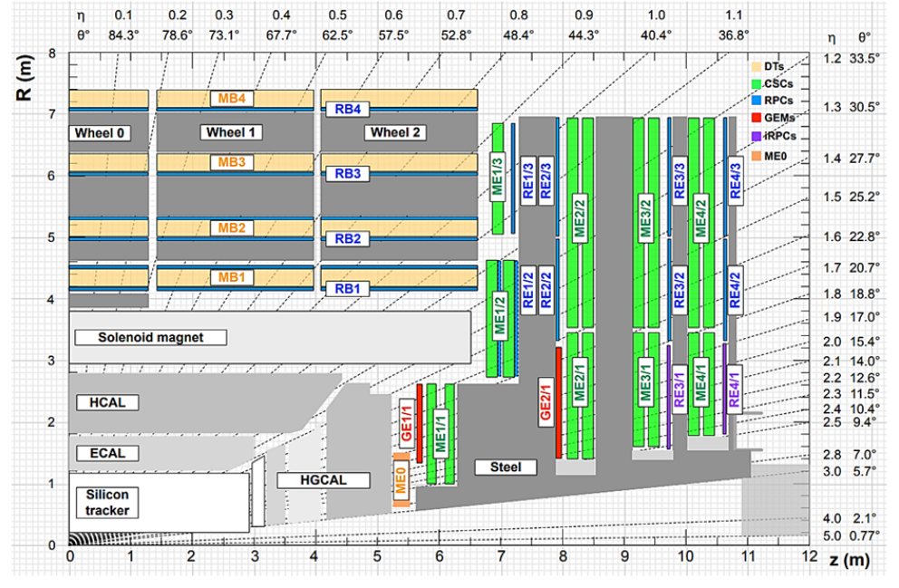Select the 0.77° angle value
Viewport: 899px width, 588px height.
(864, 535)
